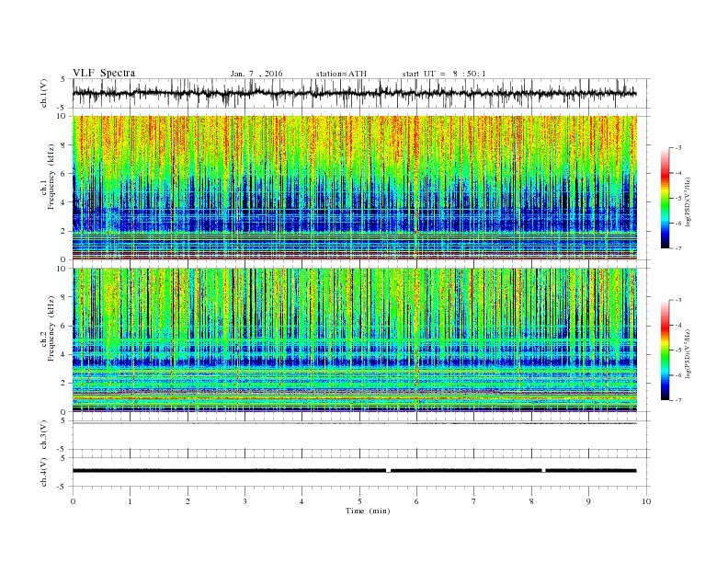Click the ch.4 trace gap near 5.5 minutes

click(x=388, y=471)
